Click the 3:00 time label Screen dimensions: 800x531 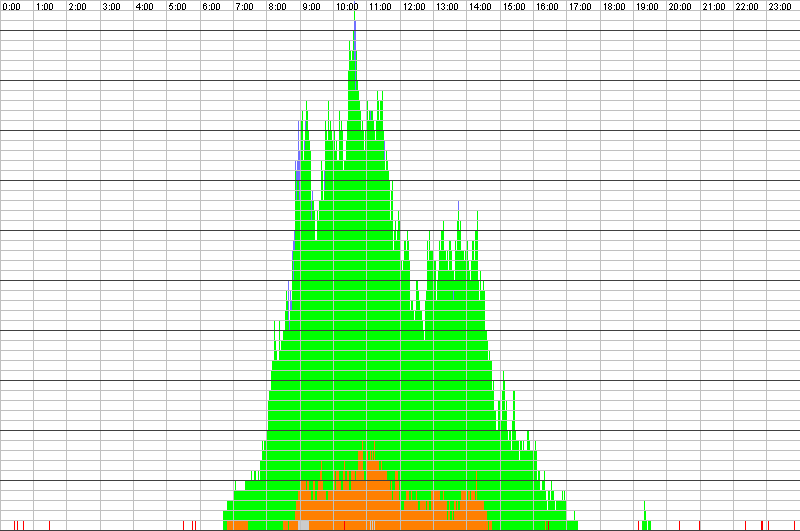[x=112, y=7]
